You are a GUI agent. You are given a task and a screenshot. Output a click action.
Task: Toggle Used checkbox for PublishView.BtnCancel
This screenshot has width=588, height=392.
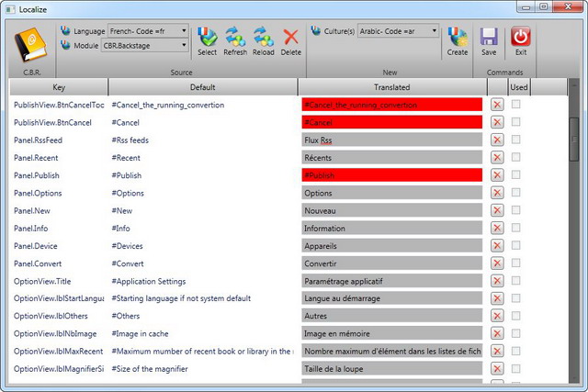pos(516,122)
